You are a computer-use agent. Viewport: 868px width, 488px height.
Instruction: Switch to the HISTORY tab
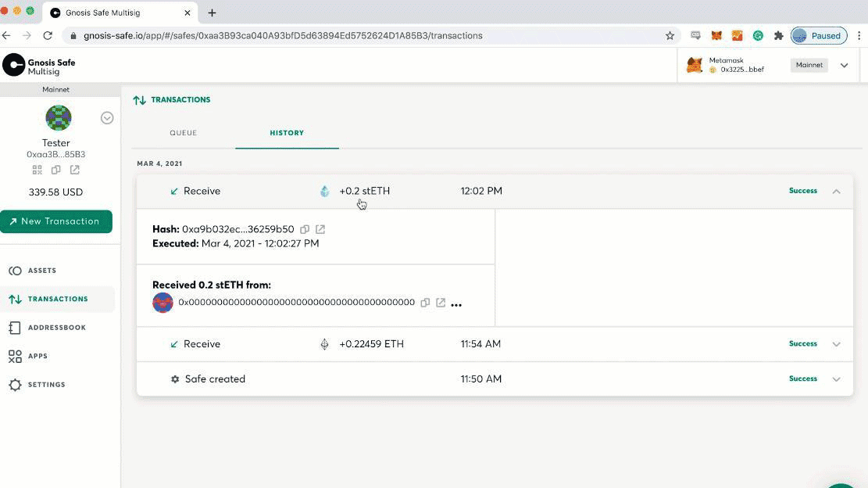[287, 132]
